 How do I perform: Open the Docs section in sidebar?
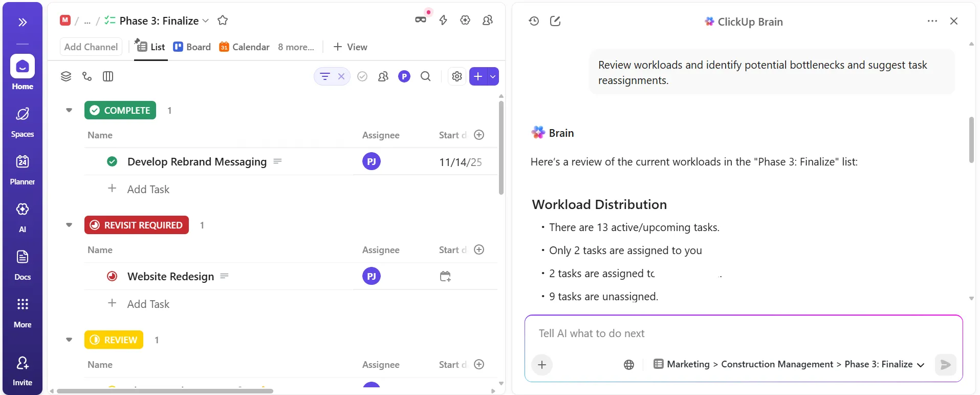pyautogui.click(x=23, y=265)
